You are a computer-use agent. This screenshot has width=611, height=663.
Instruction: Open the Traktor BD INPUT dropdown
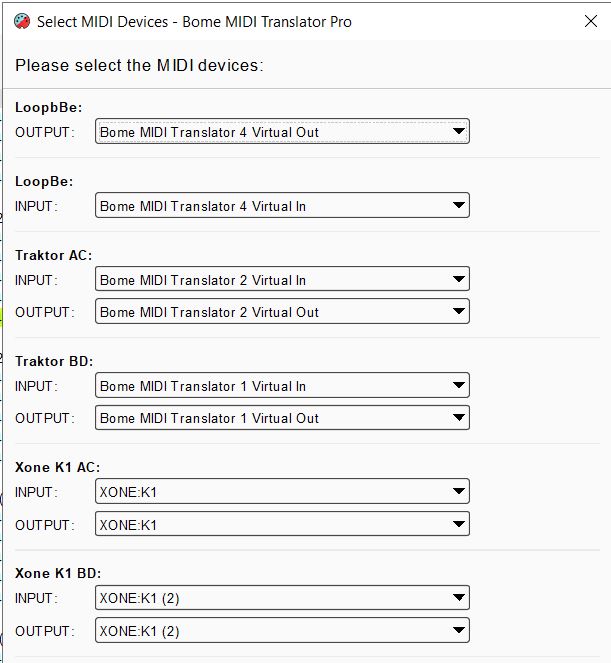click(281, 386)
